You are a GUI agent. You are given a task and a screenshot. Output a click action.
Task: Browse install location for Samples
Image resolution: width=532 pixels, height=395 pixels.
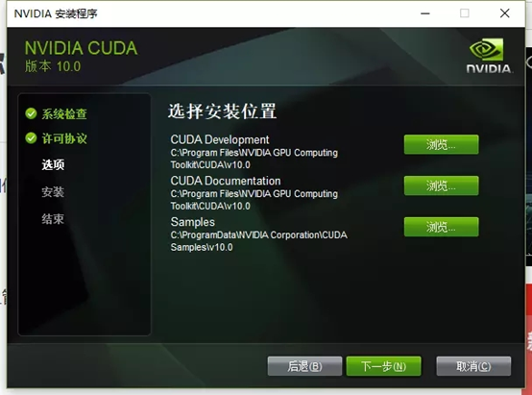click(x=441, y=227)
